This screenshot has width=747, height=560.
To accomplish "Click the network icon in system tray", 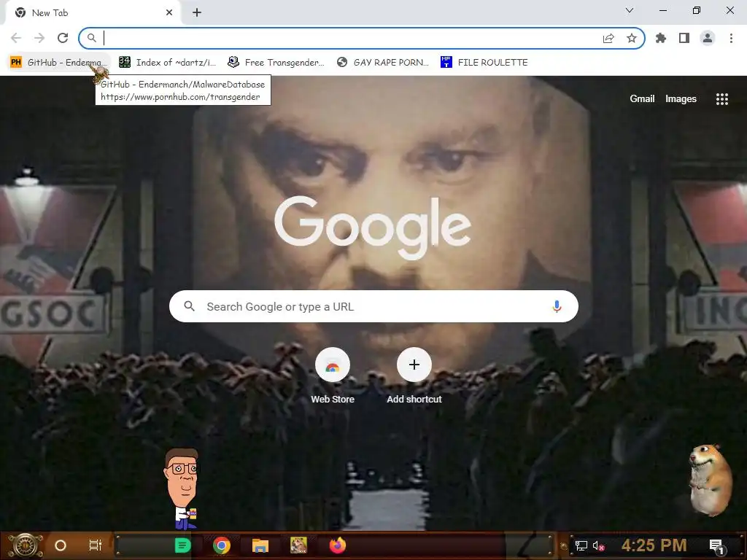I will click(x=581, y=545).
